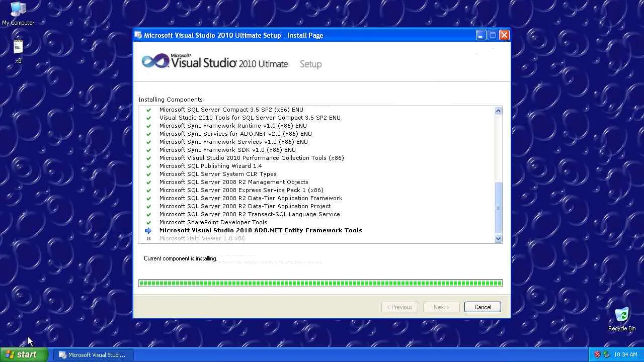Select "Microsoft Sync Framework Services v1.0 (x86) ENU"
This screenshot has width=644, height=362.
(233, 142)
